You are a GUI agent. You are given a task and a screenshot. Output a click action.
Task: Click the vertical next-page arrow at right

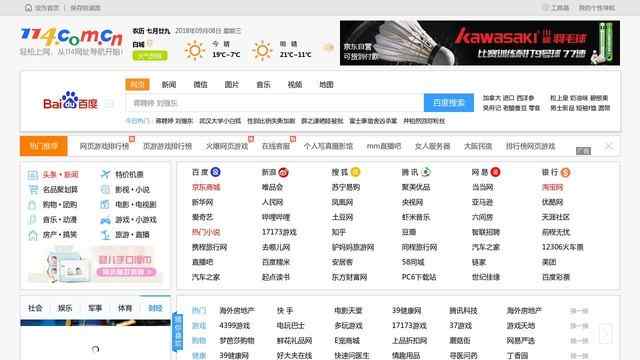tap(605, 333)
